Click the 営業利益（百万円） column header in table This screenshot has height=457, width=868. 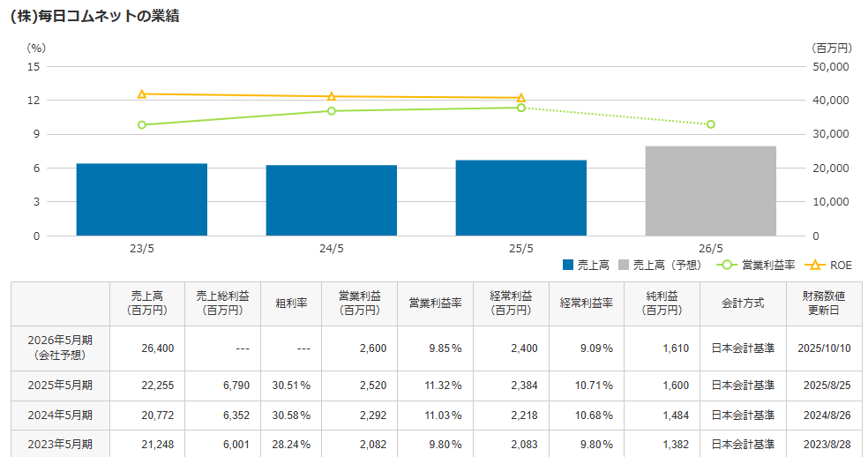[359, 303]
